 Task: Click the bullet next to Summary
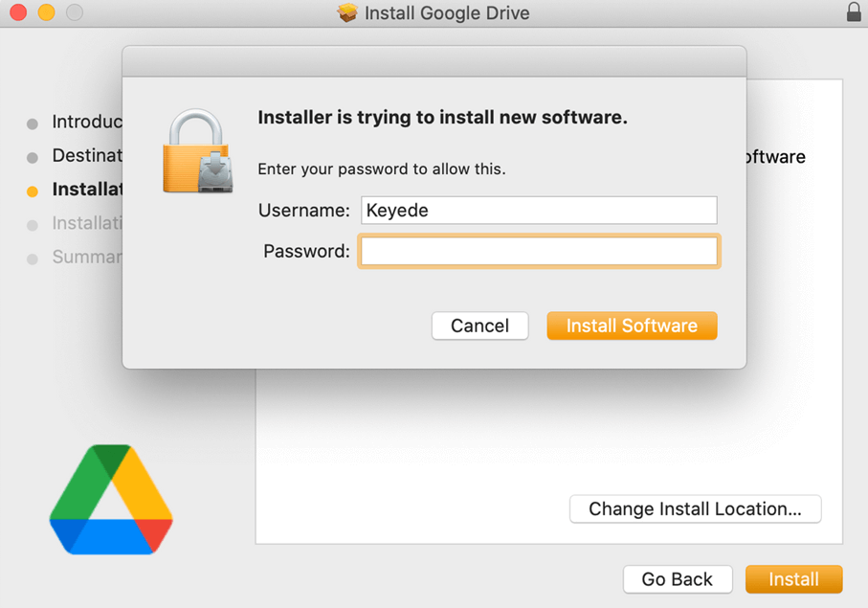(x=32, y=257)
